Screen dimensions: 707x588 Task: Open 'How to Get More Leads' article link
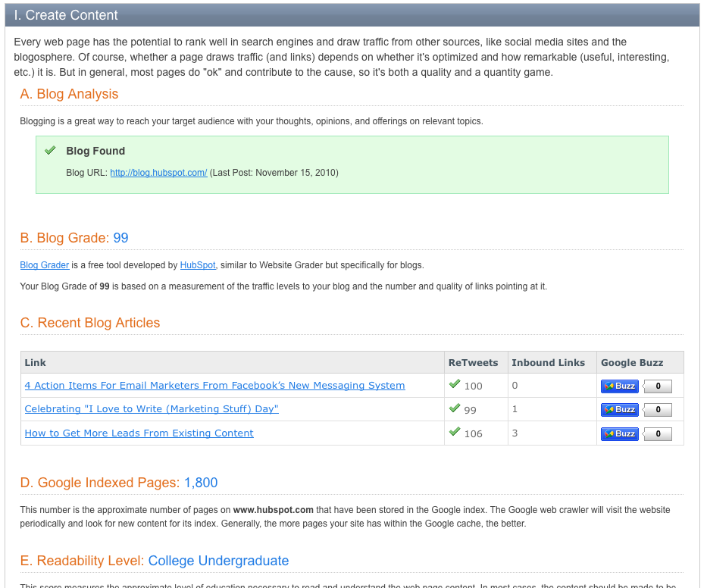139,433
